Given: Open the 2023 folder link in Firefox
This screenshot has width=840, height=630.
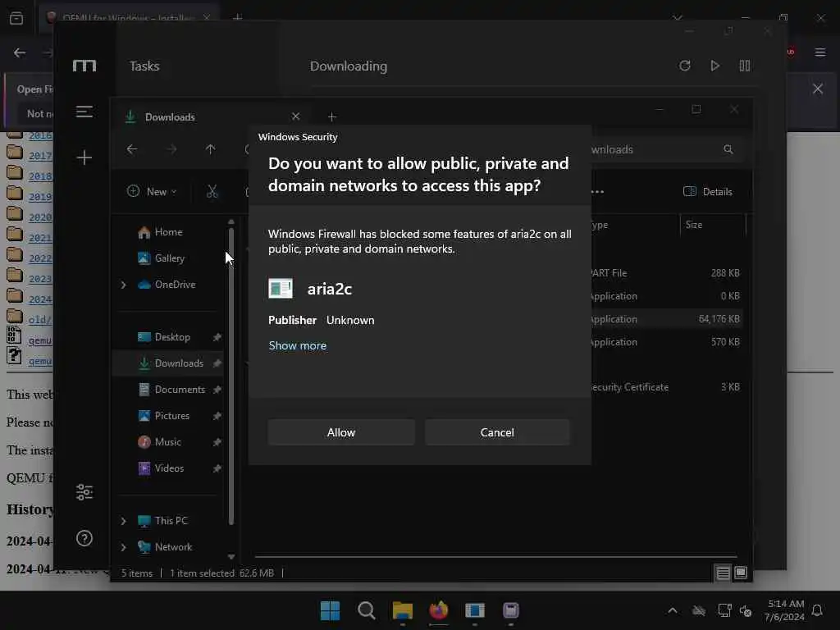Looking at the screenshot, I should tap(40, 279).
